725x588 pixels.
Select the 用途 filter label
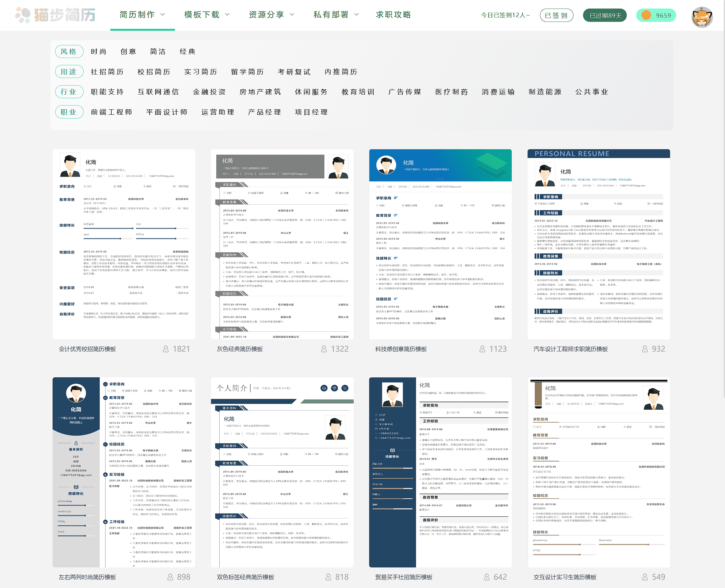[69, 72]
